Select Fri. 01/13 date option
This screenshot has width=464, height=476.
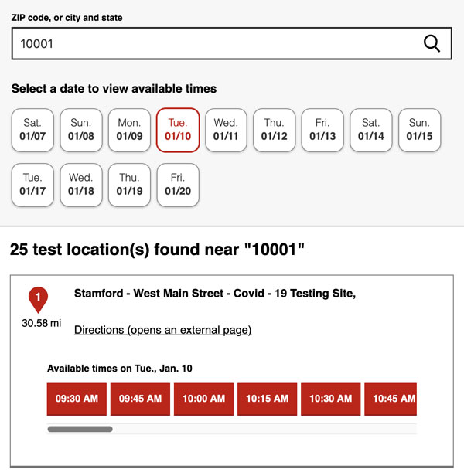[x=322, y=130]
